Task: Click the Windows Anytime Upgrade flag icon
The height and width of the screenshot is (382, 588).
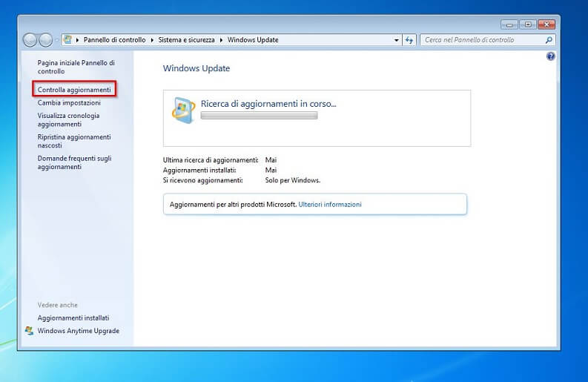Action: click(29, 331)
